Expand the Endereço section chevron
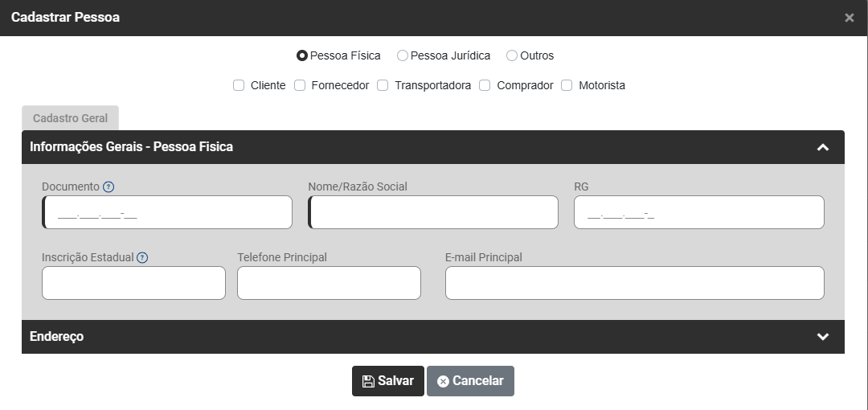Viewport: 868px width, 410px height. (x=822, y=337)
